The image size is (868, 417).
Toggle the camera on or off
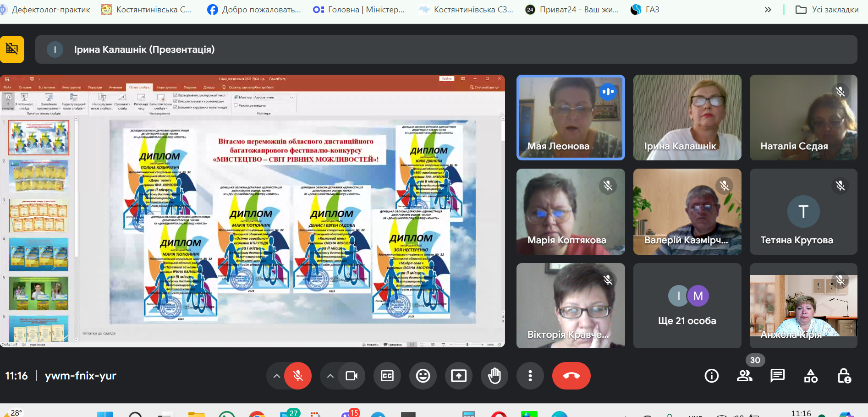point(352,376)
